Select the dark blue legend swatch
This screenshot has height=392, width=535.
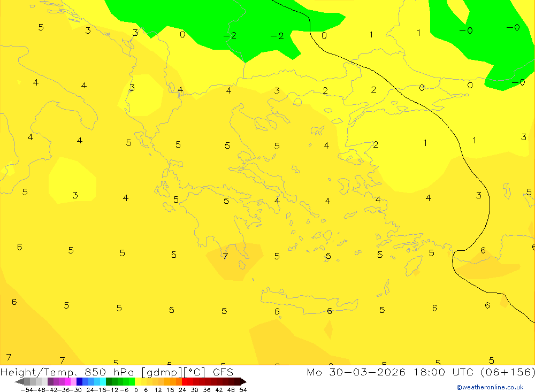tap(80, 382)
